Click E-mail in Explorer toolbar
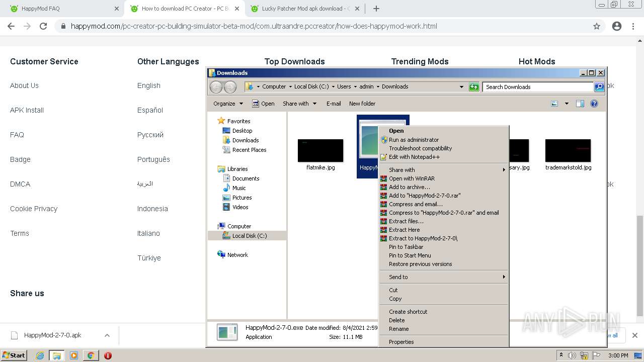 pyautogui.click(x=334, y=104)
